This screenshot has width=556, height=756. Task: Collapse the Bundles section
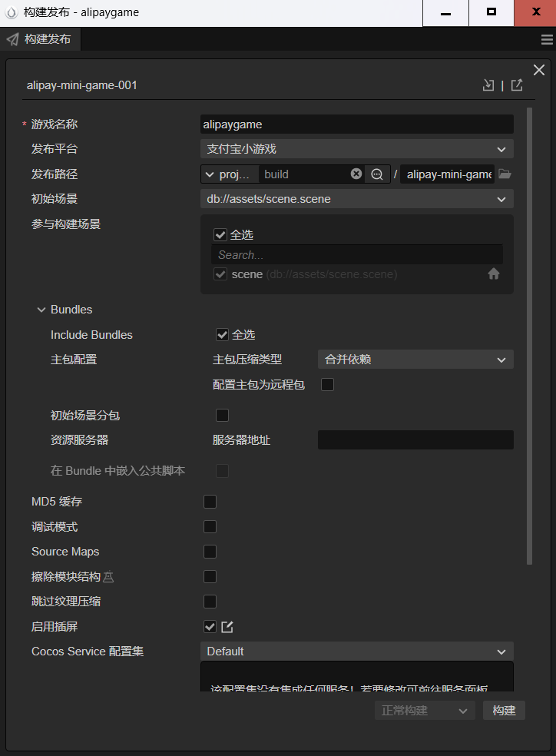pos(41,310)
